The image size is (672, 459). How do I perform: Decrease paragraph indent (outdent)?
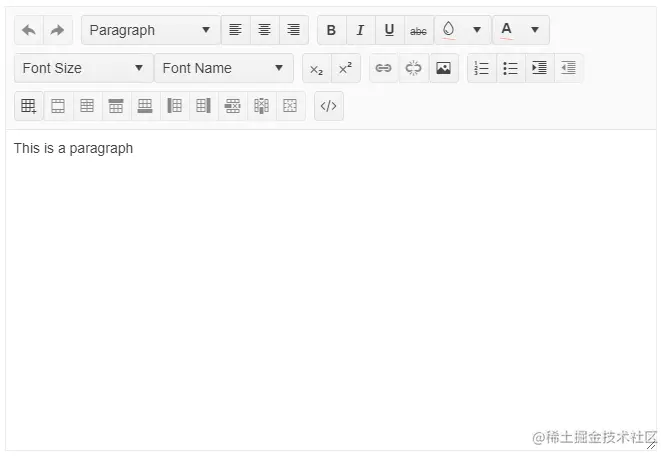coord(569,68)
